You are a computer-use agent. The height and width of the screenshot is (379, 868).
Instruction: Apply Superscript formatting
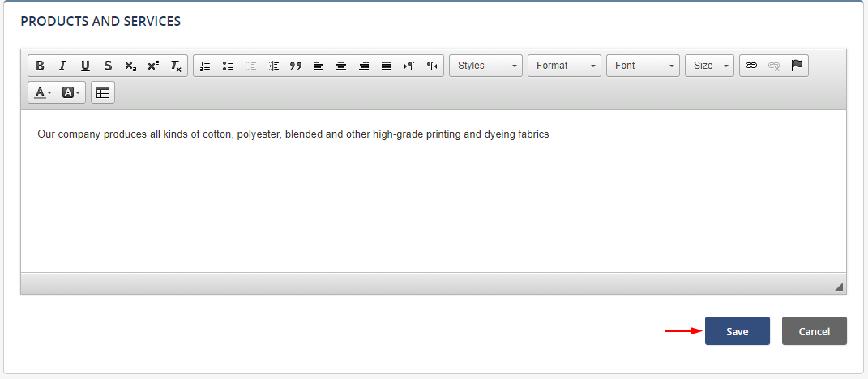tap(153, 66)
